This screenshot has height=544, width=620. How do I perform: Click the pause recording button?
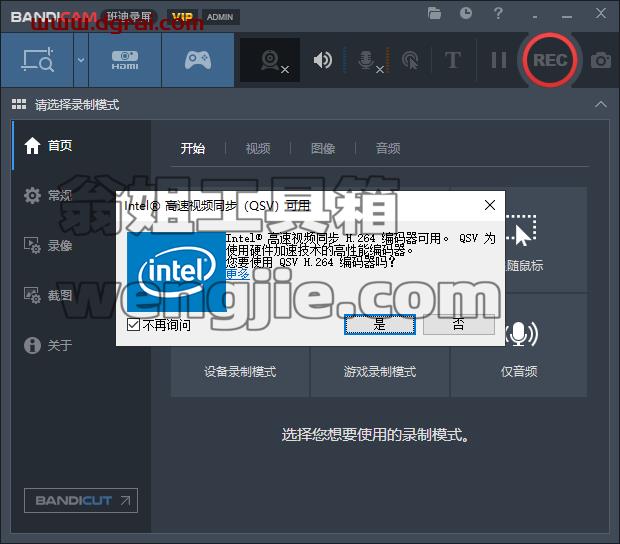tap(498, 60)
